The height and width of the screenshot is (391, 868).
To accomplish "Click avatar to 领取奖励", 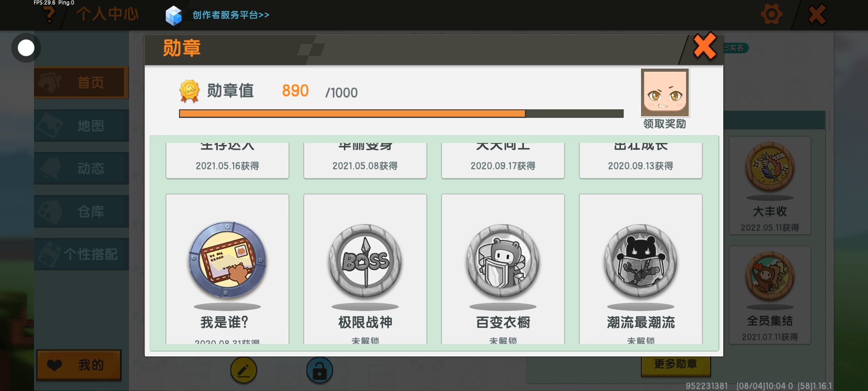I will tap(665, 93).
